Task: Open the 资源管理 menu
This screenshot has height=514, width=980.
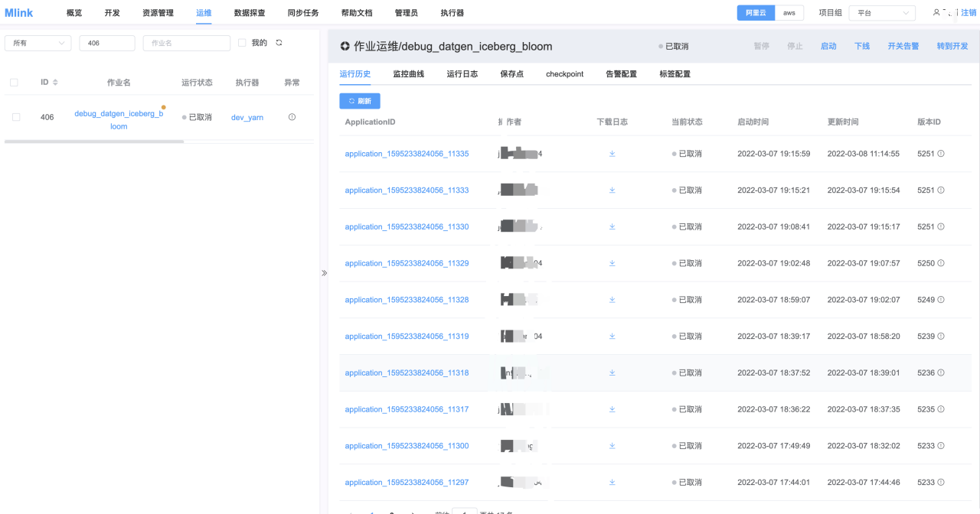Action: click(158, 13)
